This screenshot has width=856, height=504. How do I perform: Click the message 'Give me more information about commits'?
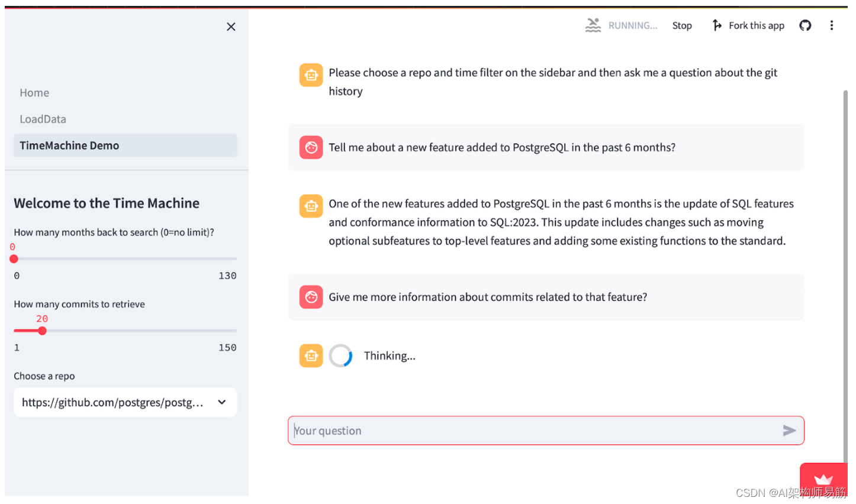(x=488, y=297)
